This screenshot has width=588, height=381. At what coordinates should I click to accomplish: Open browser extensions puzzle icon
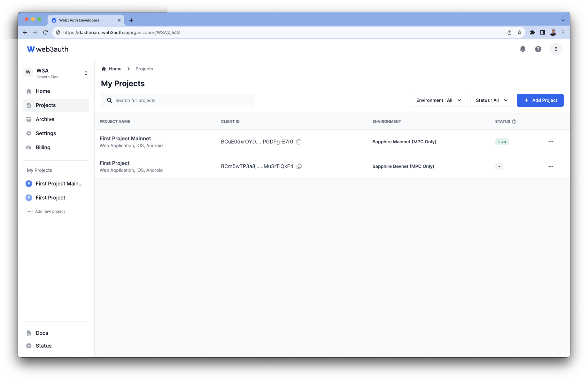(532, 32)
